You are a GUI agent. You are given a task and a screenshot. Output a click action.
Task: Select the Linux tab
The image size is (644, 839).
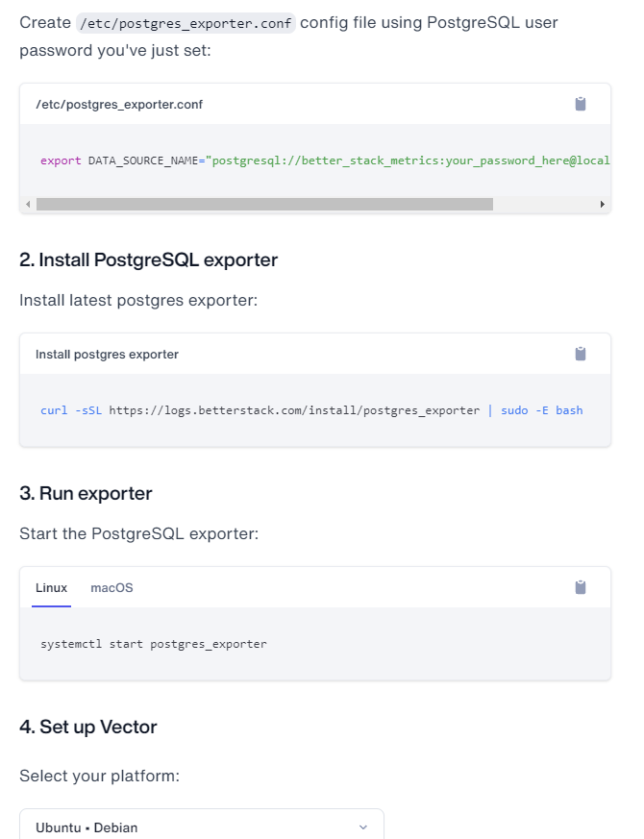click(x=52, y=587)
